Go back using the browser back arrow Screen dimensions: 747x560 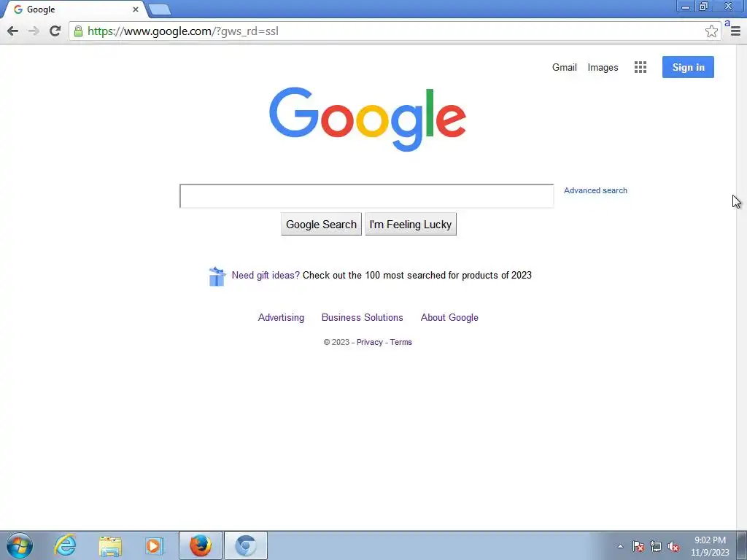[x=13, y=31]
